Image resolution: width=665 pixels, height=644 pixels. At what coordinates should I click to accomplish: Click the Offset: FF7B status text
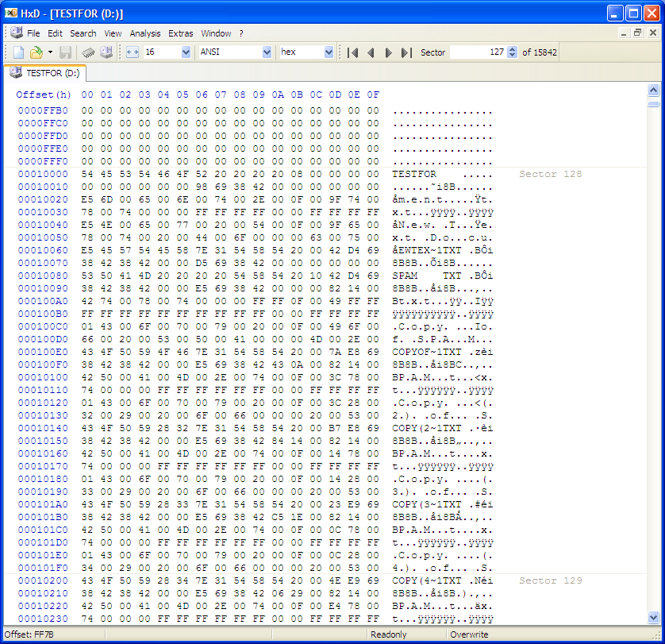pyautogui.click(x=29, y=634)
